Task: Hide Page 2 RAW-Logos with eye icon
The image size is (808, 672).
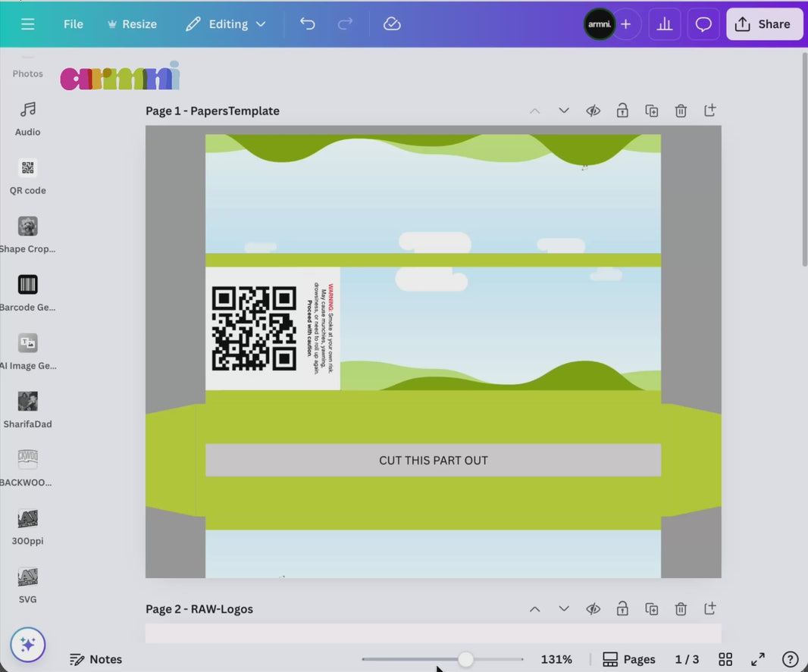Action: coord(593,609)
